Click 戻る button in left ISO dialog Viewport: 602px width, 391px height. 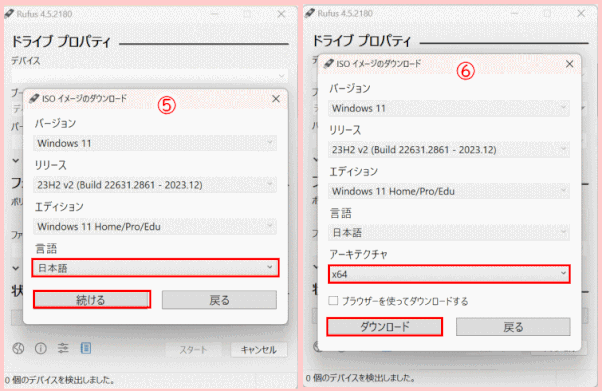(x=219, y=300)
